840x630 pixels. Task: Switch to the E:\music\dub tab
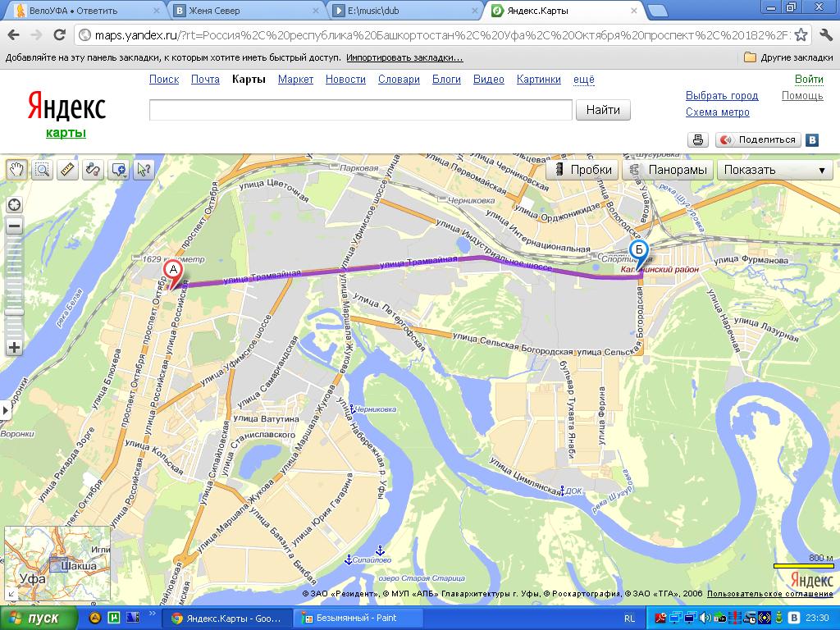point(404,10)
